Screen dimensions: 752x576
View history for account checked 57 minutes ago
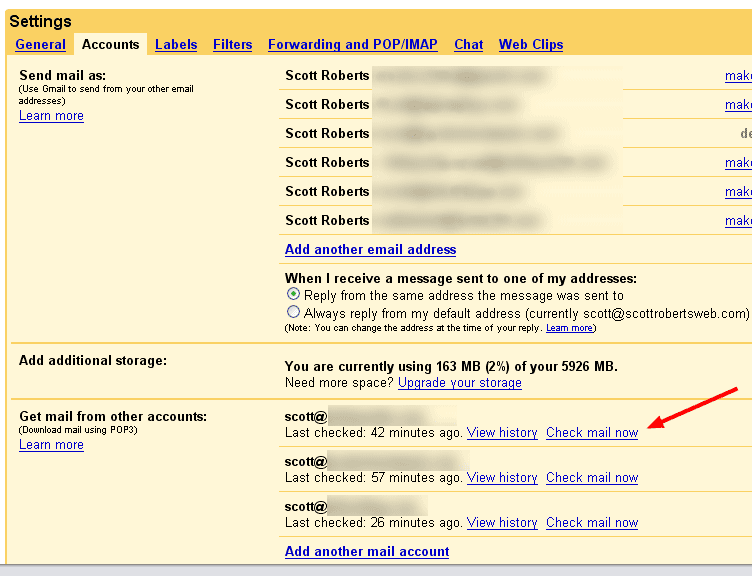point(502,478)
